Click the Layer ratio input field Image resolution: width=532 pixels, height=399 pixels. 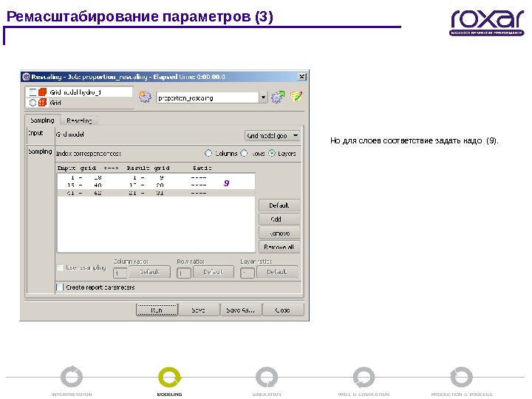point(248,273)
